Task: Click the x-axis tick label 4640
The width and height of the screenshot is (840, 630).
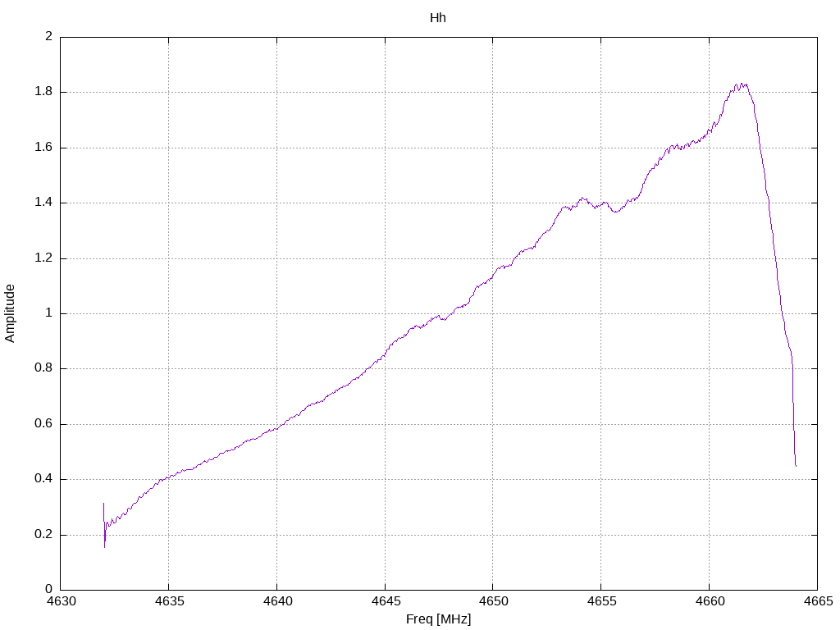Action: [277, 601]
